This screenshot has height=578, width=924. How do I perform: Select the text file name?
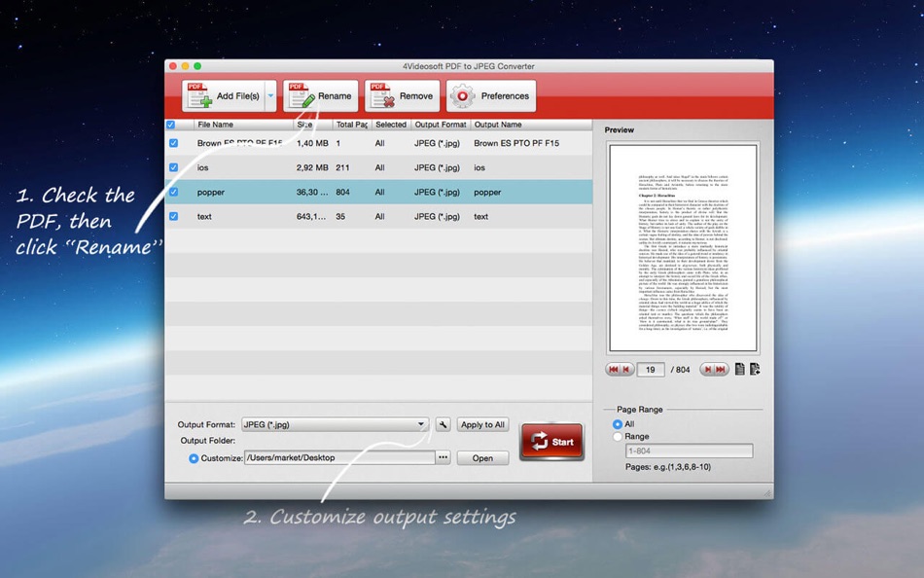(x=204, y=217)
